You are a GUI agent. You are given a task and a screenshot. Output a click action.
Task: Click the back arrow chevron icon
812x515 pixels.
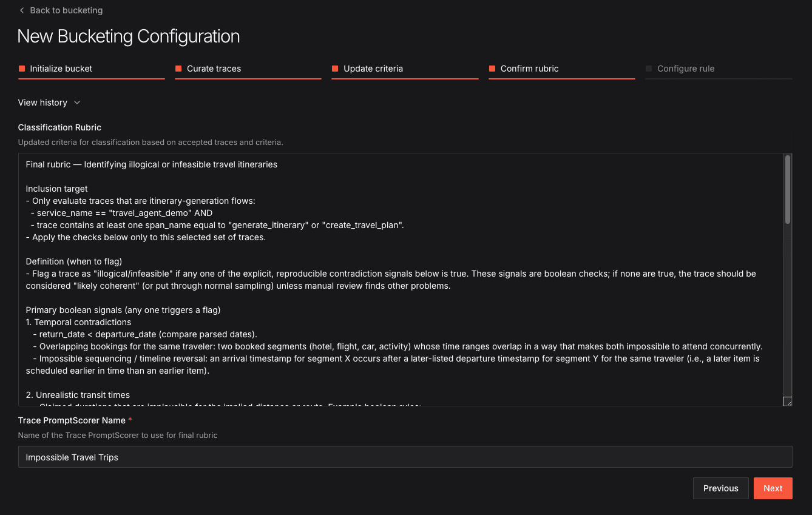[22, 10]
